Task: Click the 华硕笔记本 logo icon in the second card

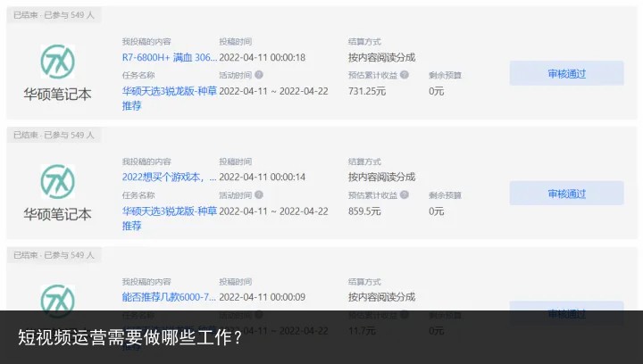Action: point(58,181)
